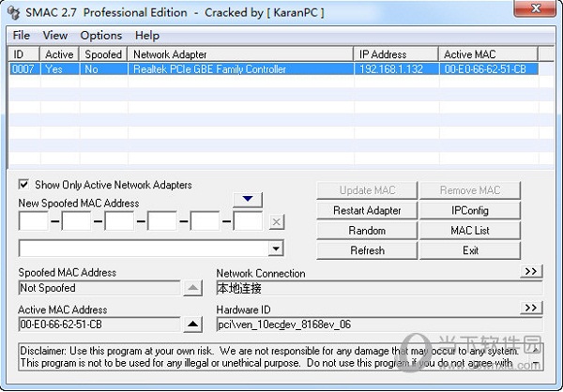
Task: Open the Help menu
Action: [147, 36]
